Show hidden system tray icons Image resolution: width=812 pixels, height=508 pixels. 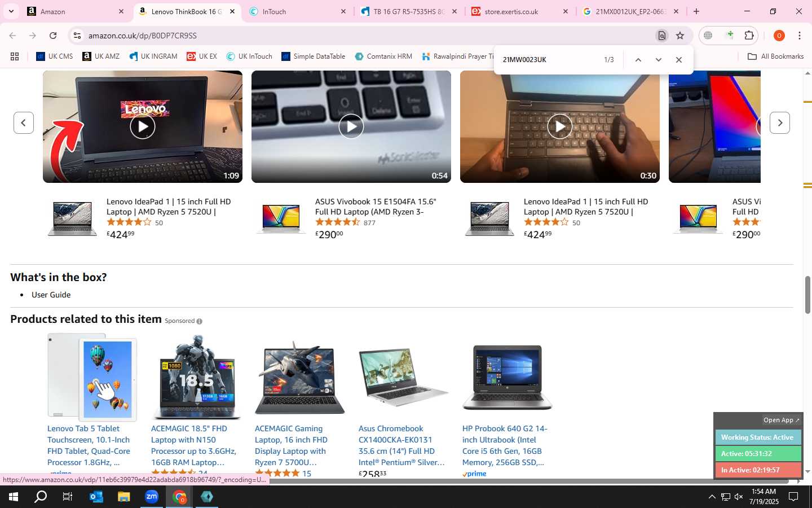tap(712, 497)
